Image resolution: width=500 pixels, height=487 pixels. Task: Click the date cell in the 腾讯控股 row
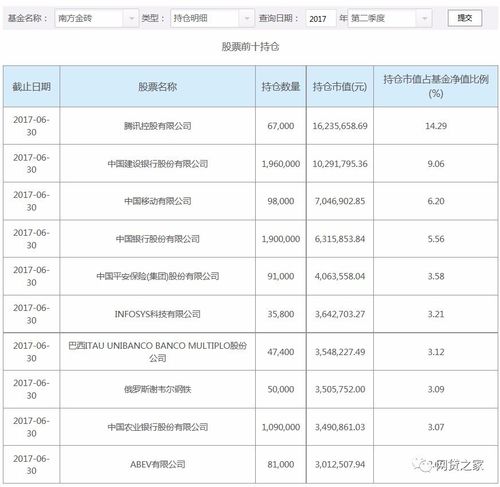tap(32, 126)
